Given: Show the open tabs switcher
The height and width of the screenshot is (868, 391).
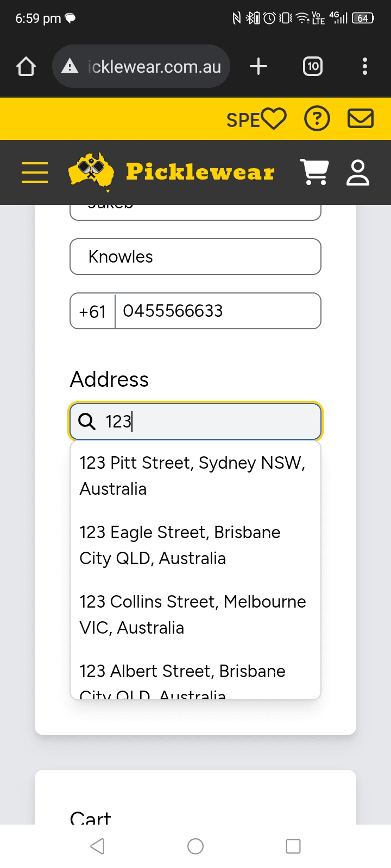Looking at the screenshot, I should tap(313, 67).
